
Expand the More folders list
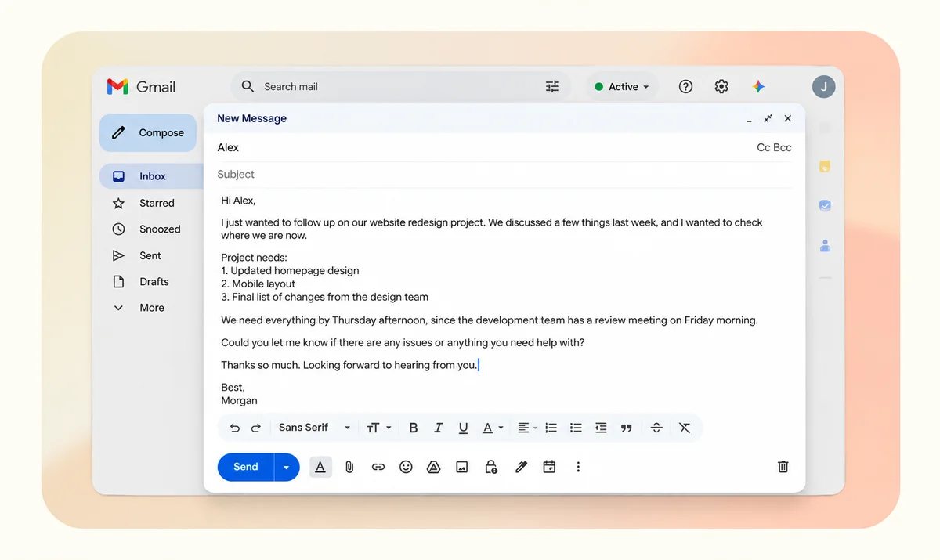click(x=151, y=308)
